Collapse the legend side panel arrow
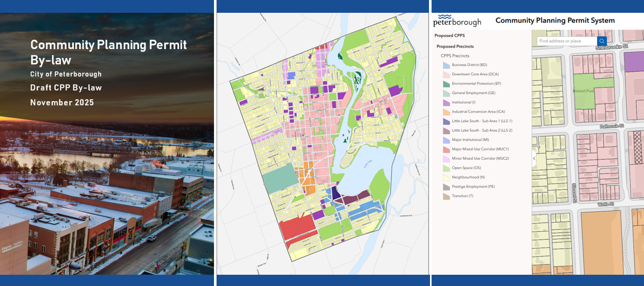Viewport: 644px width, 286px height. (534, 159)
